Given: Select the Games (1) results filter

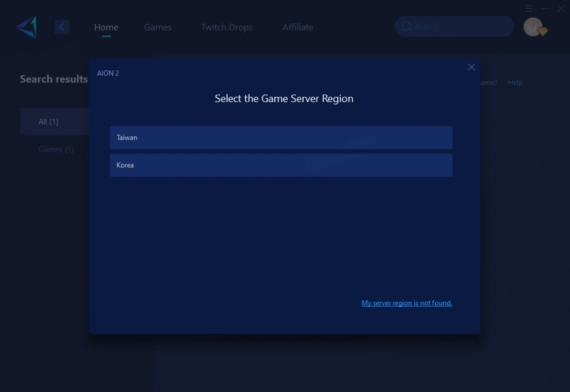Looking at the screenshot, I should pyautogui.click(x=56, y=149).
